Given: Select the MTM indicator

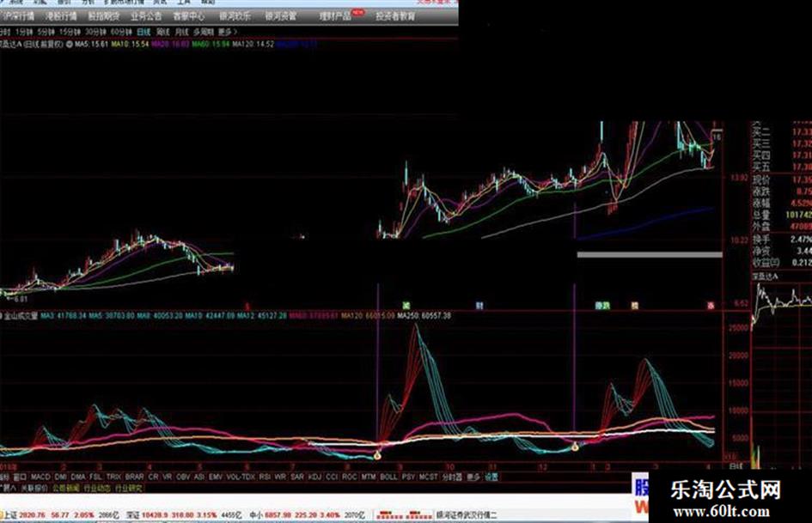Looking at the screenshot, I should point(369,477).
